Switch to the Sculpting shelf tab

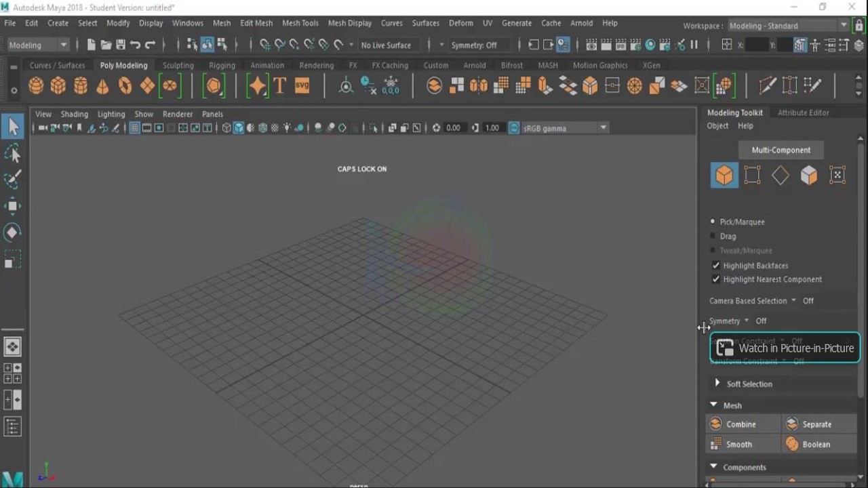click(x=178, y=65)
